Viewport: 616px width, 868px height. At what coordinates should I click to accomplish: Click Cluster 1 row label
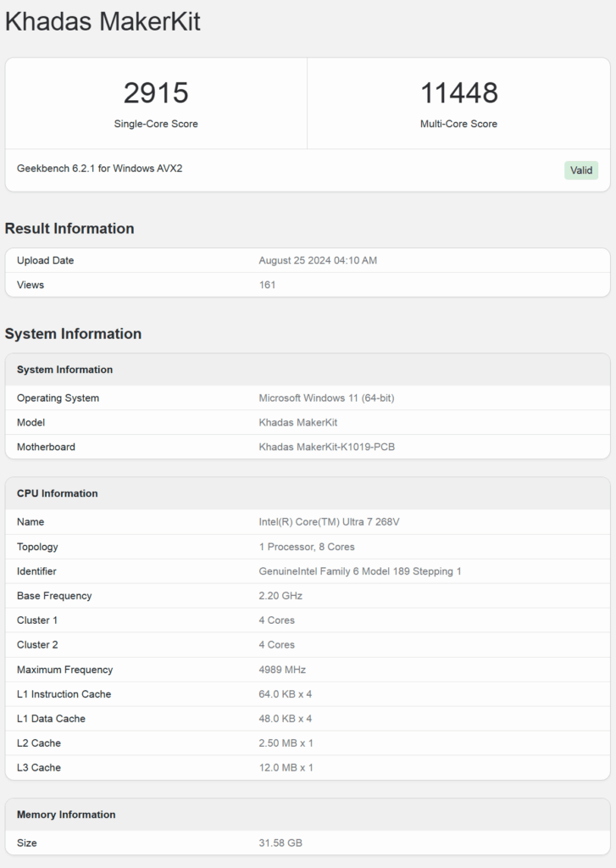click(x=37, y=620)
